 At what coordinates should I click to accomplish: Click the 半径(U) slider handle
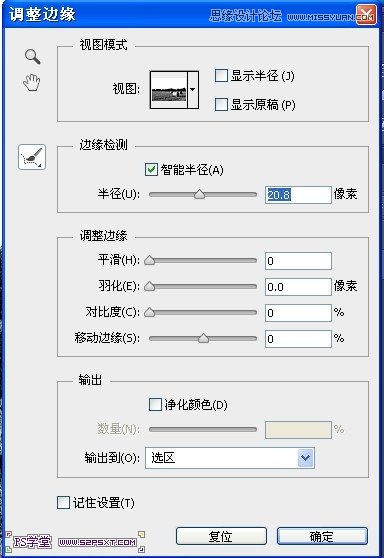200,194
